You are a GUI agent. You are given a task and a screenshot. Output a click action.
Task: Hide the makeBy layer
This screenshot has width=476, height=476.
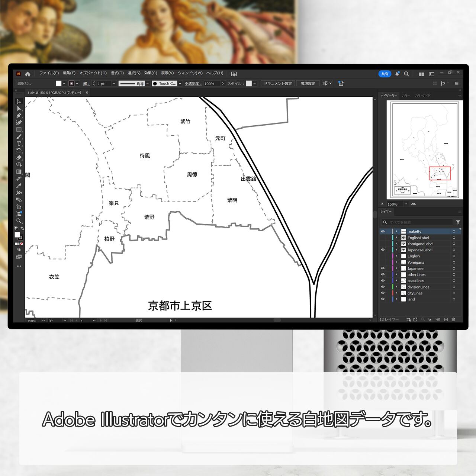point(383,231)
